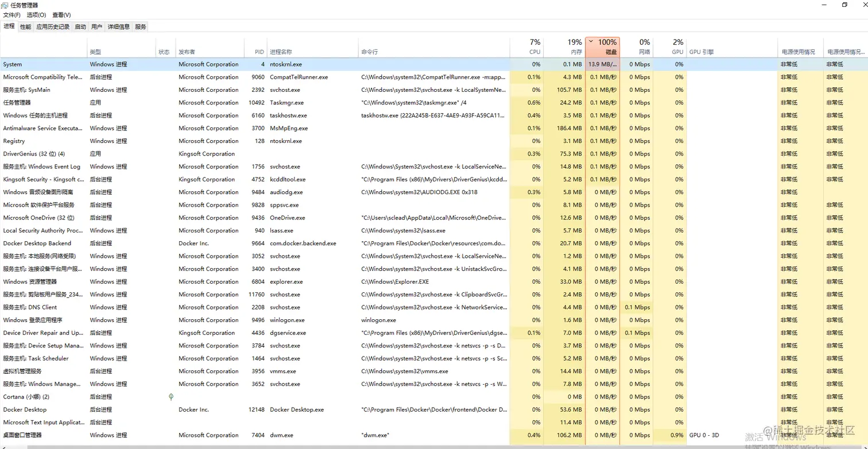
Task: Open the 文件(F) menu
Action: [12, 15]
